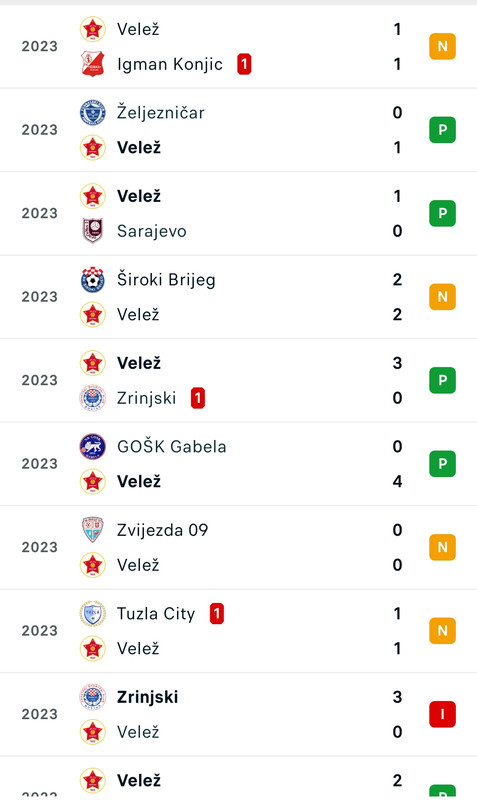Click the orange N badge for Tuzla City draw

[x=442, y=631]
